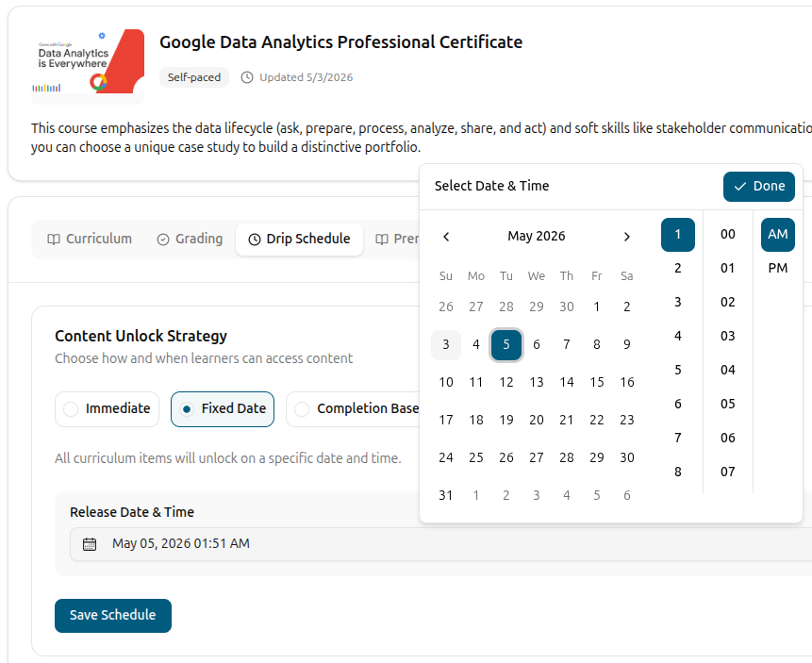This screenshot has width=812, height=663.
Task: Open the Release Date & Time field
Action: tap(440, 544)
